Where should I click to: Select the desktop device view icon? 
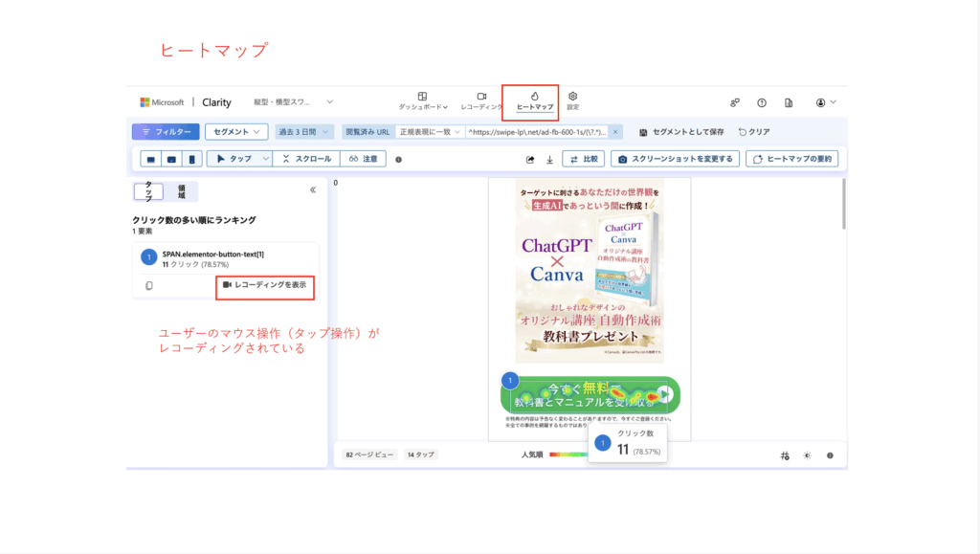pos(151,160)
